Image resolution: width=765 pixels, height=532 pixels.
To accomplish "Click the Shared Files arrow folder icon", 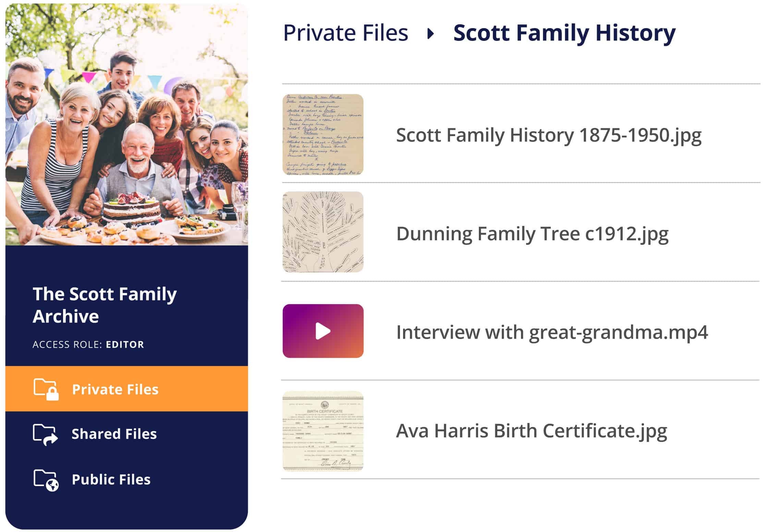I will 45,434.
